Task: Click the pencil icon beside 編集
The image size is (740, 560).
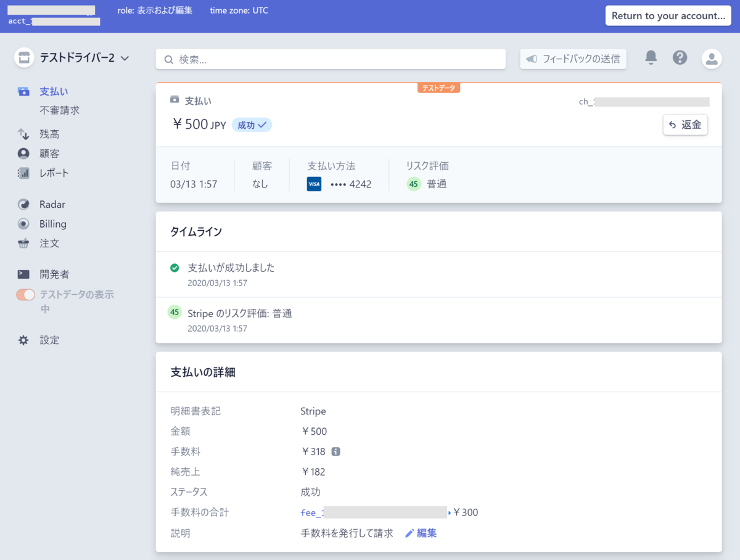Action: coord(409,533)
